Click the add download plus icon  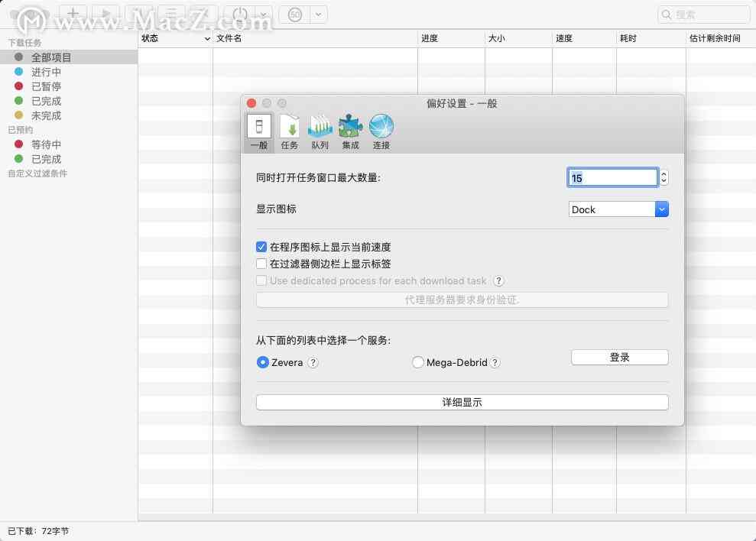73,14
